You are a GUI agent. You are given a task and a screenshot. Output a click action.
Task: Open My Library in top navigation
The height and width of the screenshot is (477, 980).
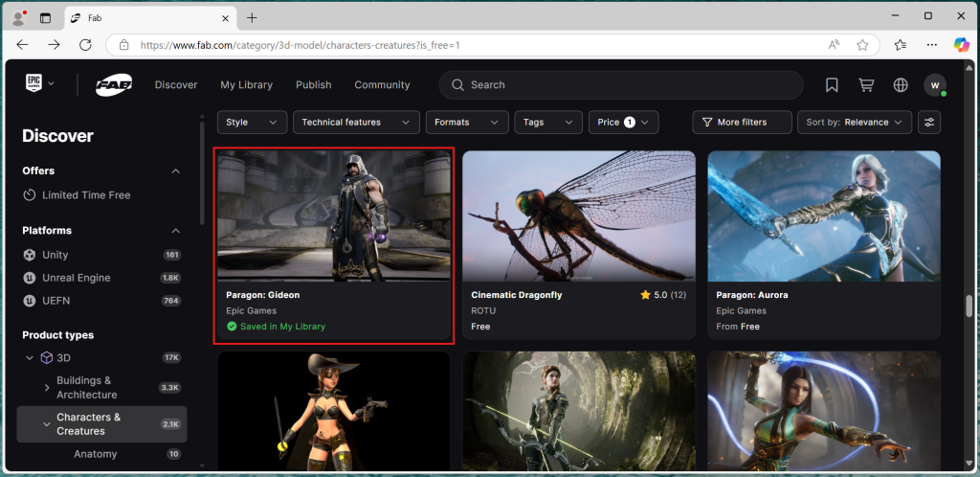pos(246,85)
